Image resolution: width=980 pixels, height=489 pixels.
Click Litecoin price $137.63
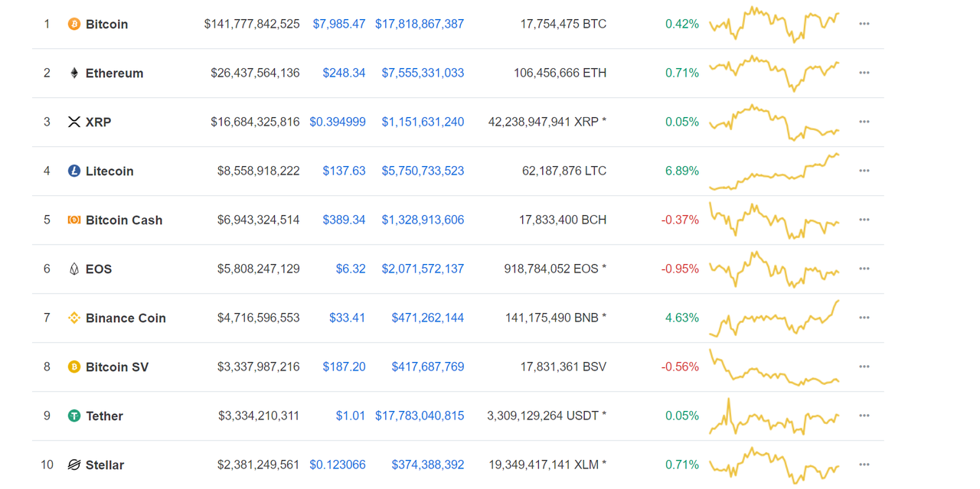click(344, 171)
